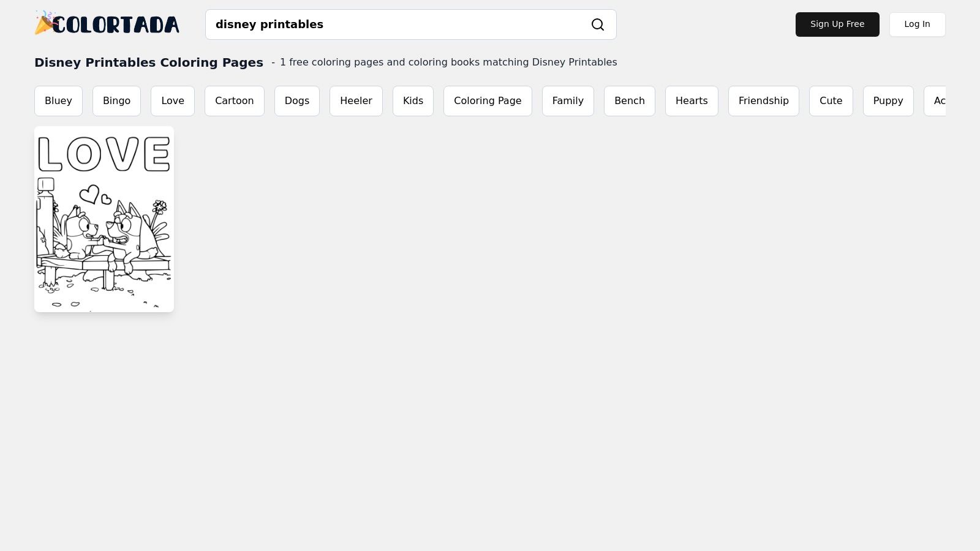Focus the search field containing disney printables
The height and width of the screenshot is (551, 980).
click(x=410, y=24)
